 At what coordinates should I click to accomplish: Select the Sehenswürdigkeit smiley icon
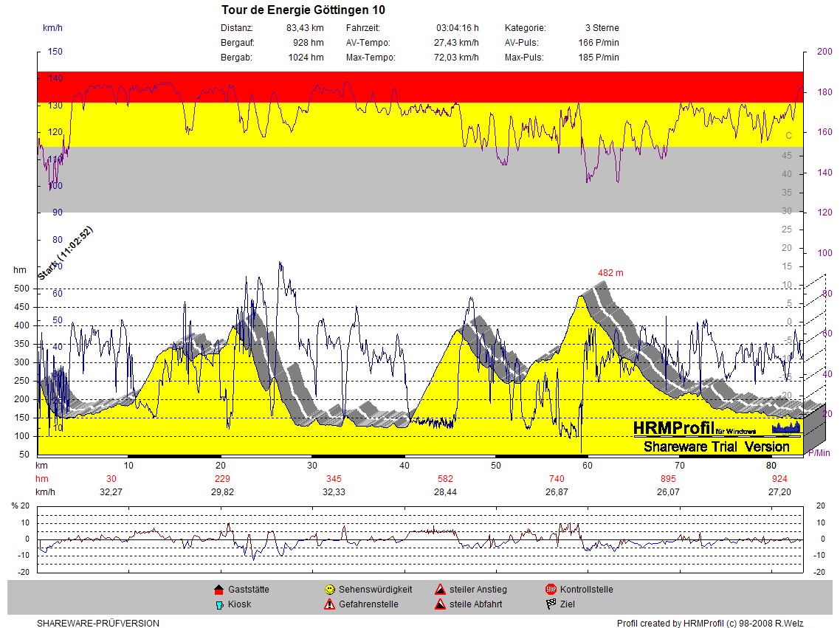(x=329, y=590)
